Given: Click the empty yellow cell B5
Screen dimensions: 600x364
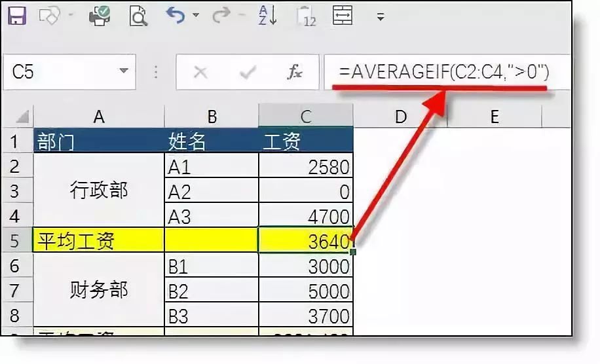Looking at the screenshot, I should [212, 241].
